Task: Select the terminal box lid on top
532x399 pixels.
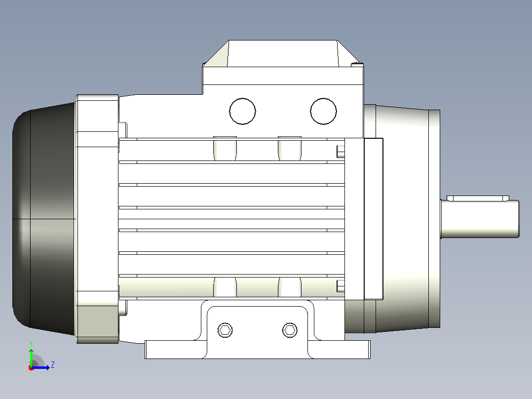Action: (283, 54)
